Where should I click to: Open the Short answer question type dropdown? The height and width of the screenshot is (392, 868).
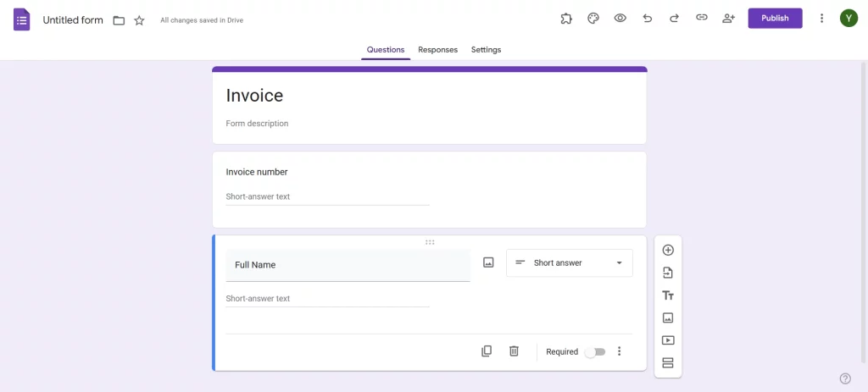click(570, 262)
